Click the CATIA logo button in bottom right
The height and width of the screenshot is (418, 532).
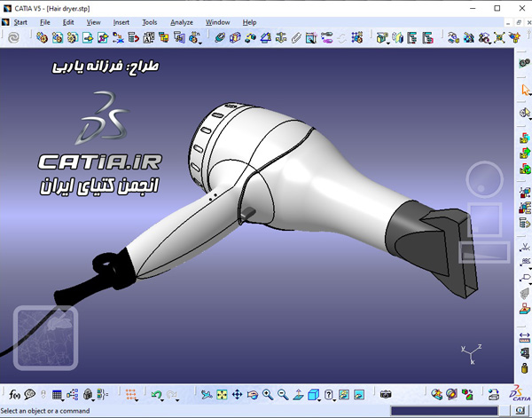coord(519,394)
